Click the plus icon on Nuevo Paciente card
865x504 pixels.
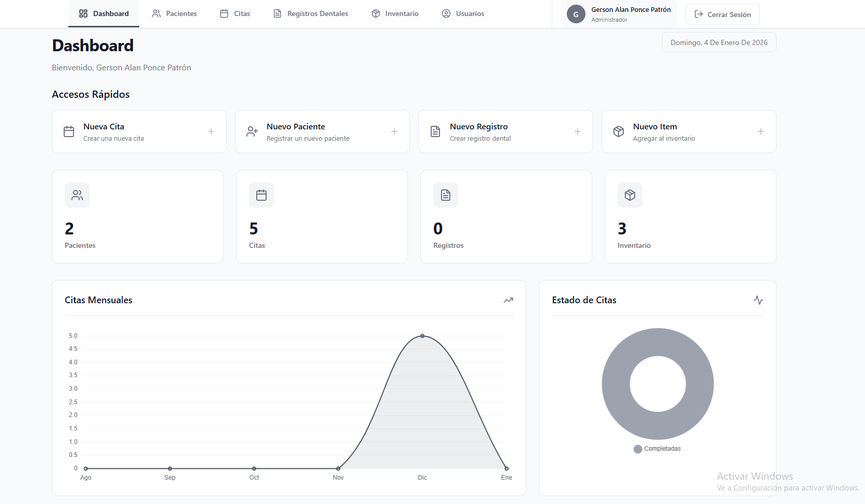394,131
